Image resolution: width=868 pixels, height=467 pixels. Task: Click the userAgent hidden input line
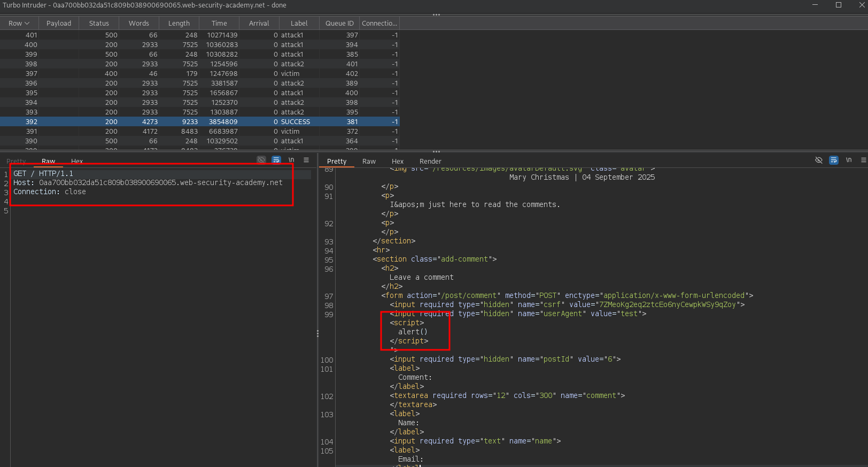(518, 313)
